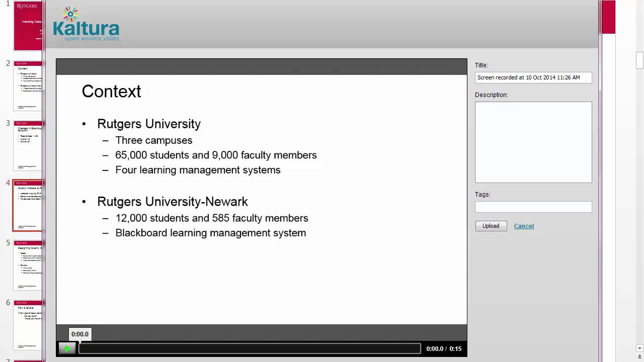Image resolution: width=644 pixels, height=362 pixels.
Task: Click the elapsed time readout 0:00.0 / 0:15
Action: [x=444, y=349]
